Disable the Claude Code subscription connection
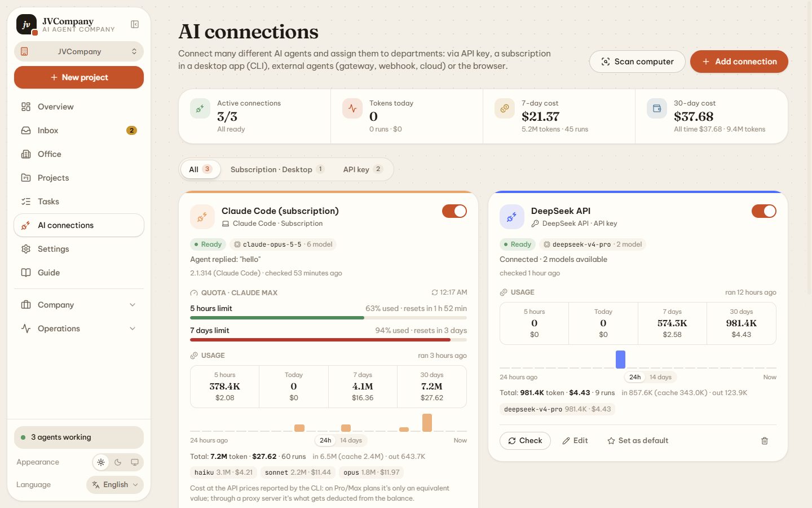The width and height of the screenshot is (812, 508). 454,211
